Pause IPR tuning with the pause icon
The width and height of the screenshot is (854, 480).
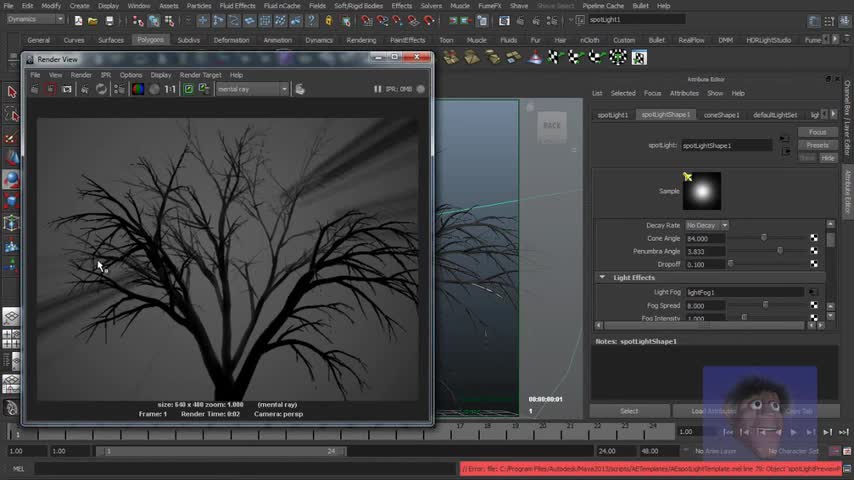point(378,89)
